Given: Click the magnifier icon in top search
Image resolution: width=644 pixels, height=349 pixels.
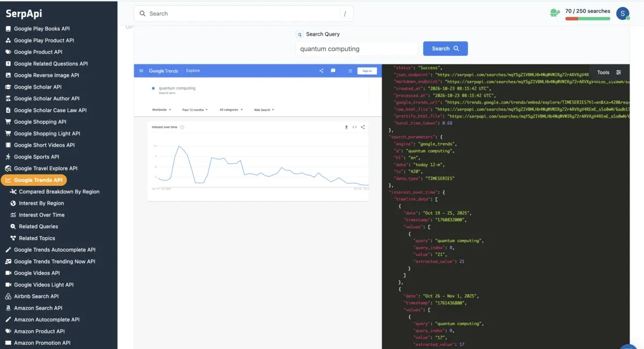Looking at the screenshot, I should (142, 13).
